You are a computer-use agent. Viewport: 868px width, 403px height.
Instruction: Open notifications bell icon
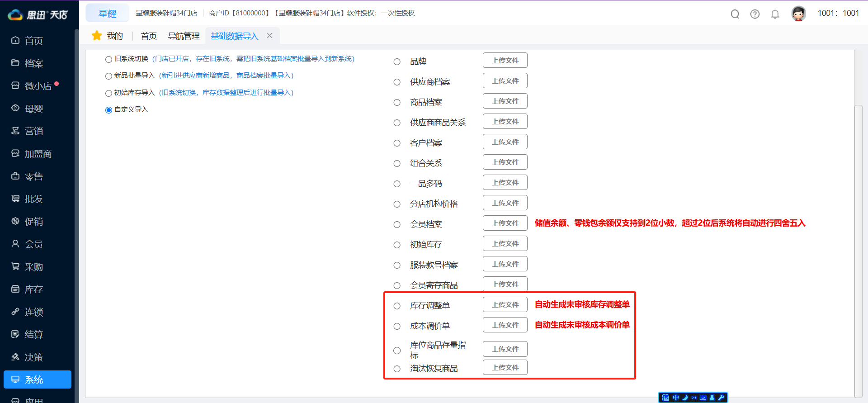click(x=775, y=14)
